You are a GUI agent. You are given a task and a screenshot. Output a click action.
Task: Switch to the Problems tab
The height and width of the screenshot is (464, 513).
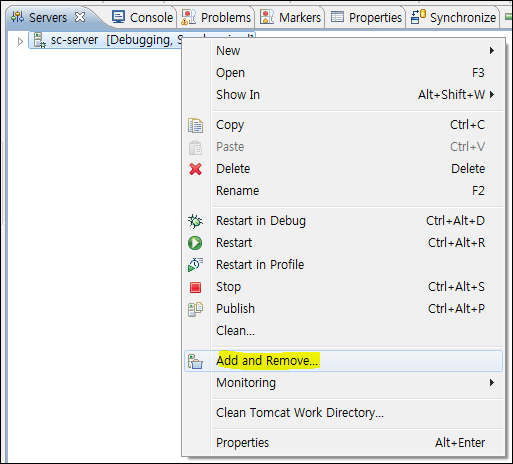(x=216, y=17)
